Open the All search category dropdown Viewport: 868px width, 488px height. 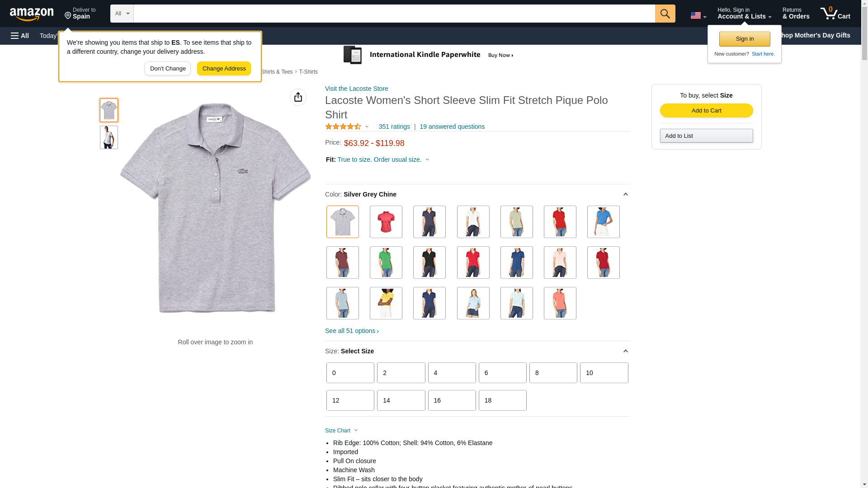pyautogui.click(x=122, y=14)
